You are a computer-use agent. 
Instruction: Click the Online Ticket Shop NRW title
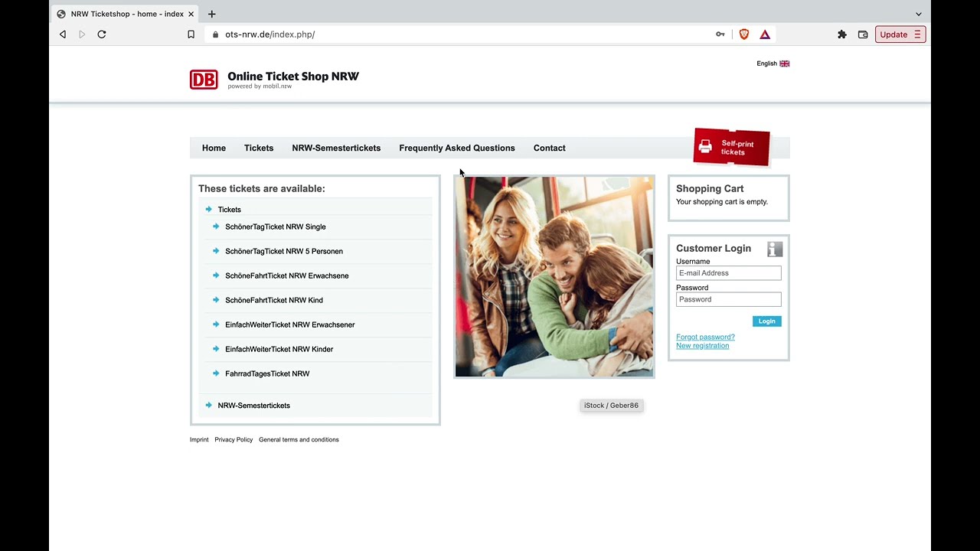pyautogui.click(x=293, y=76)
